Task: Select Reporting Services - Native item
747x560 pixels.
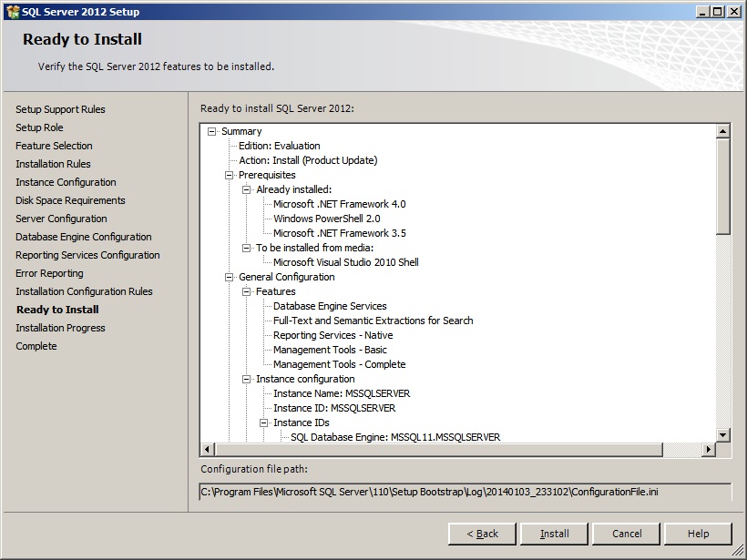Action: [x=333, y=335]
